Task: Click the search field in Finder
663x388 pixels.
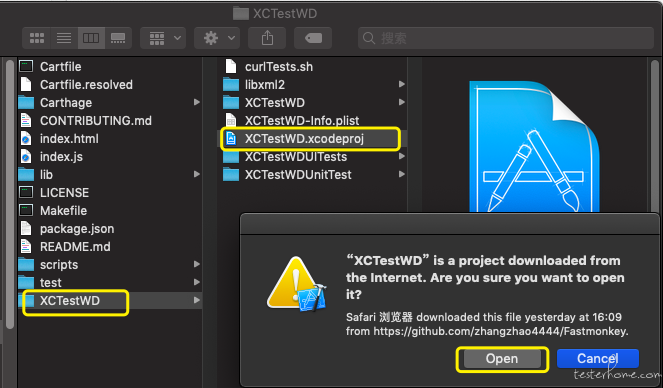Action: tap(506, 38)
